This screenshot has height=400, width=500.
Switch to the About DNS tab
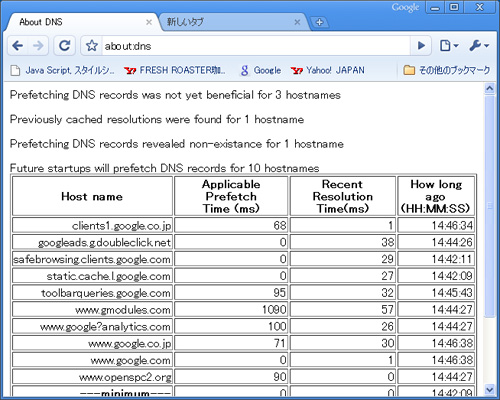[x=82, y=22]
